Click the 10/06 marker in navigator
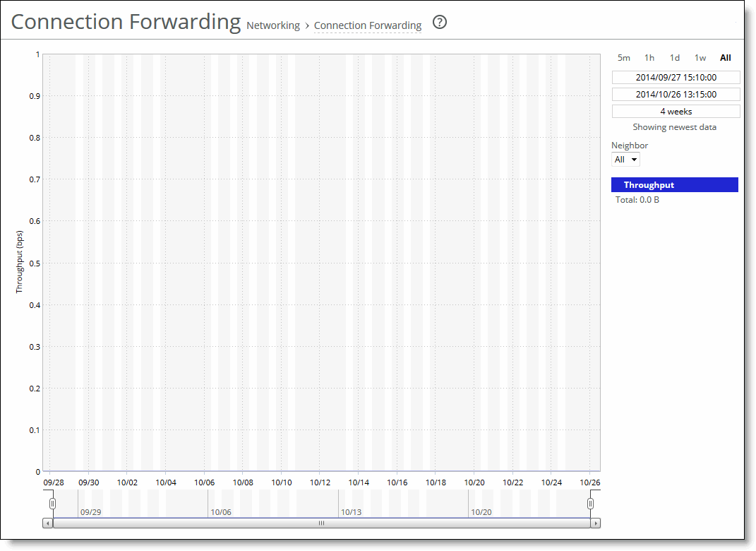 tap(220, 511)
